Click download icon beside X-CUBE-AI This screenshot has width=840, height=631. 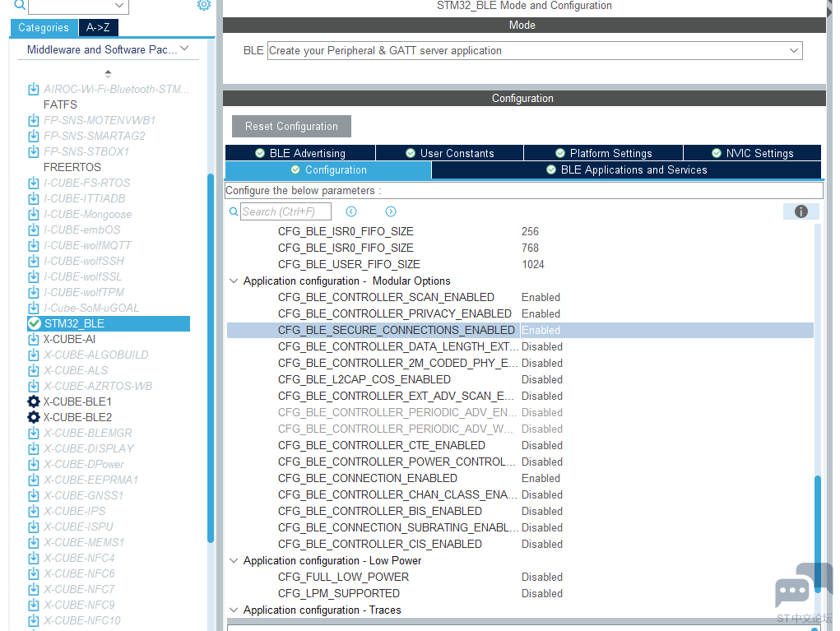tap(33, 339)
